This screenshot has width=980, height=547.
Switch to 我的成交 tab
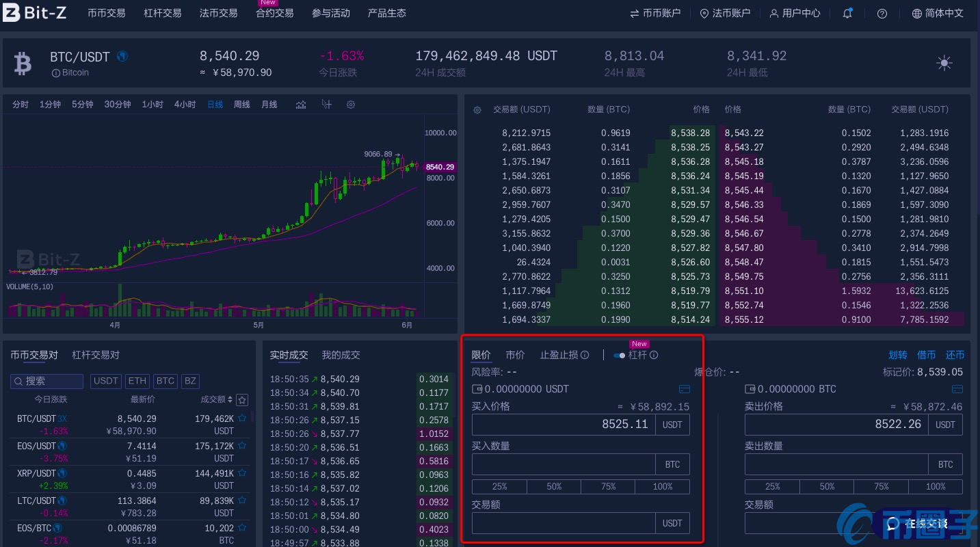(x=341, y=355)
